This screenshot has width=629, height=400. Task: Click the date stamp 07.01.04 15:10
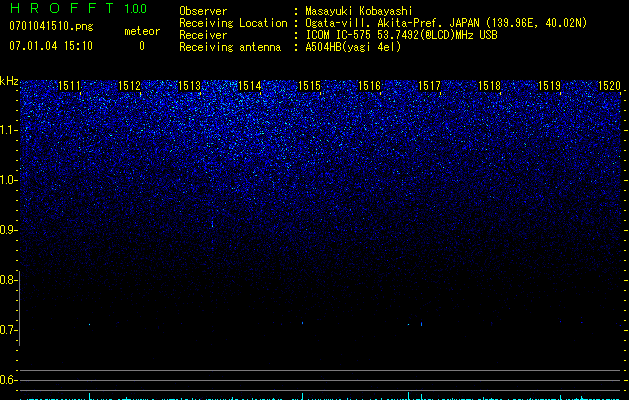(51, 46)
